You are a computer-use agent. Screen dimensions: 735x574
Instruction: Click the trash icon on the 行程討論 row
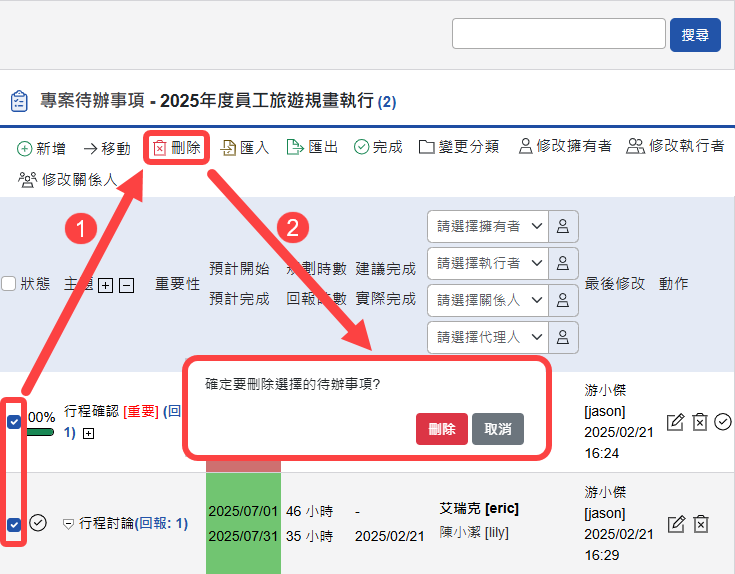coord(701,524)
